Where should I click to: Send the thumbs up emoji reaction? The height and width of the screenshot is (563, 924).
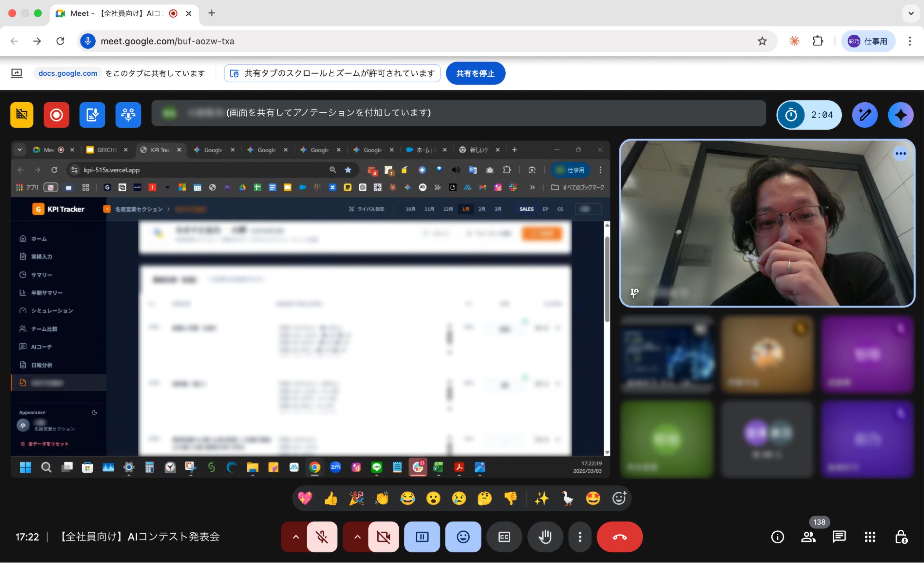(x=330, y=498)
